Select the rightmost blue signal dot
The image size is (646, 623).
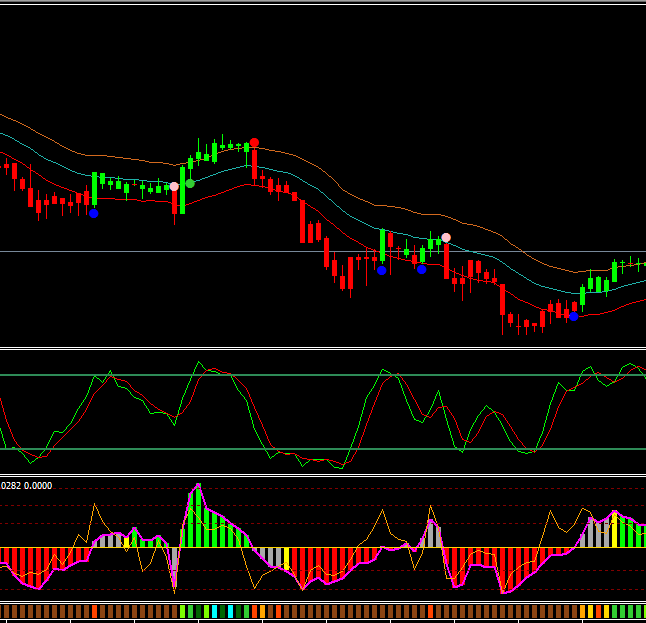[x=573, y=316]
